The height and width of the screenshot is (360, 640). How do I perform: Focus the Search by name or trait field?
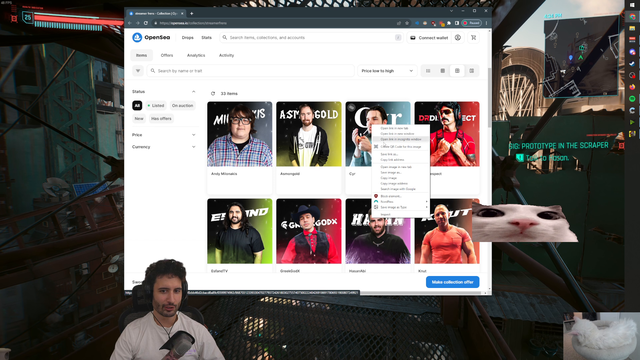(251, 71)
